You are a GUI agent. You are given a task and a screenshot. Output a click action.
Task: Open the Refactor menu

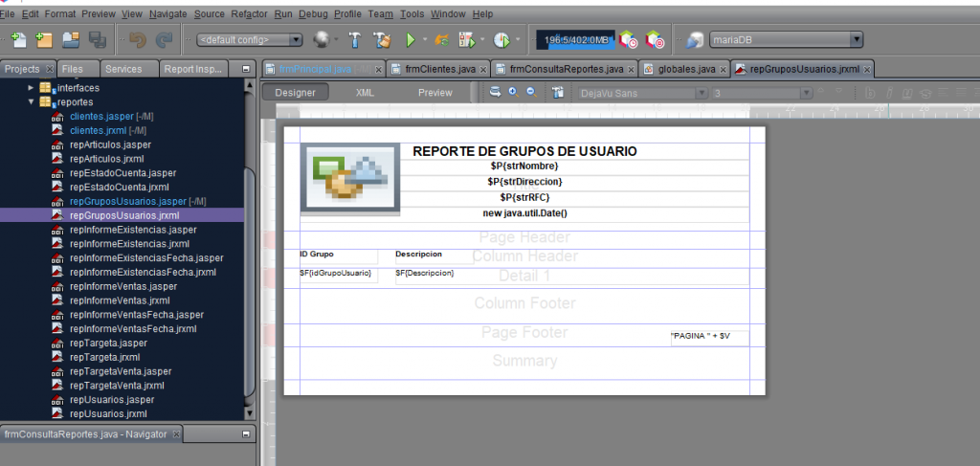tap(249, 14)
